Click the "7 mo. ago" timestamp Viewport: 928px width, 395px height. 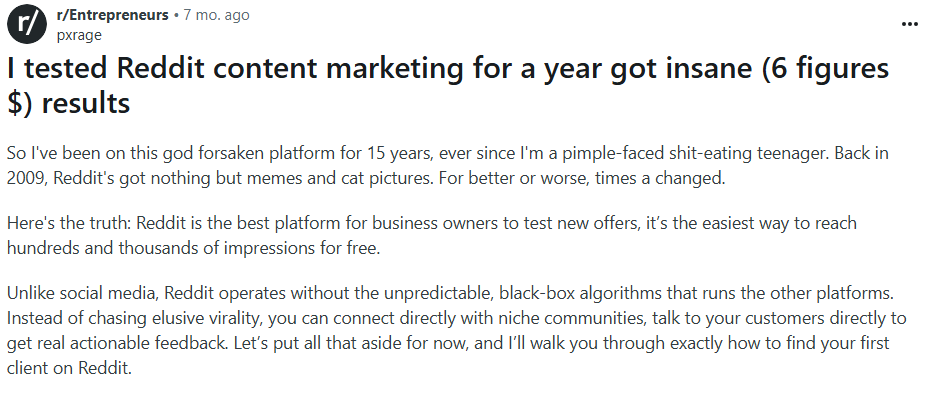pos(216,15)
